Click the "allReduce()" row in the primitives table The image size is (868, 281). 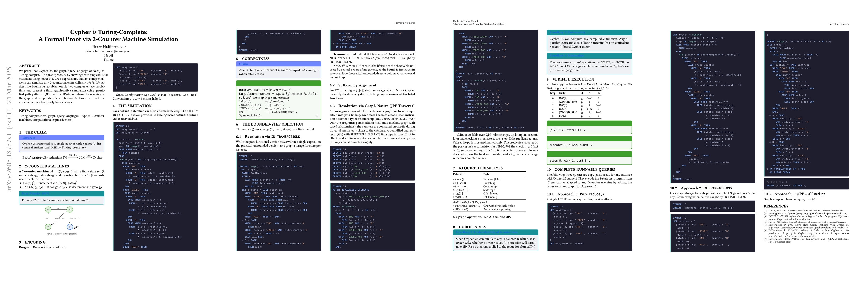489,209
